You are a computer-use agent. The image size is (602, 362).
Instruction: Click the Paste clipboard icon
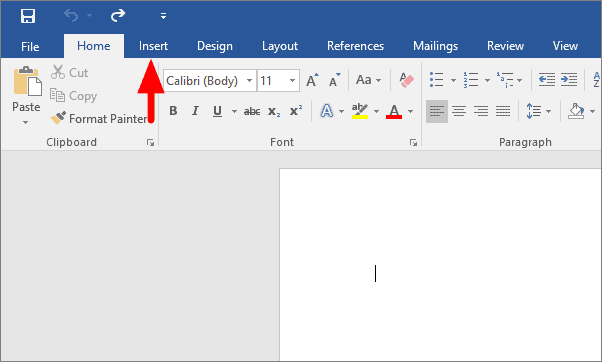[28, 81]
